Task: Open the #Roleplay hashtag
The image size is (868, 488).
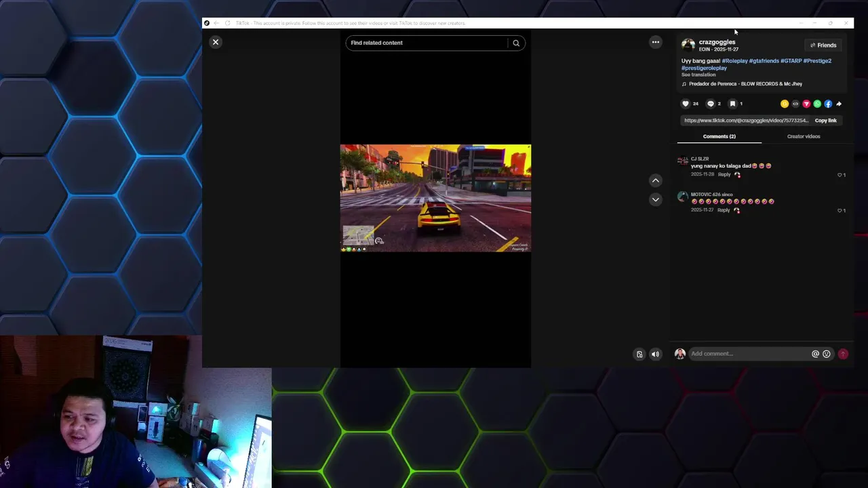Action: tap(734, 61)
